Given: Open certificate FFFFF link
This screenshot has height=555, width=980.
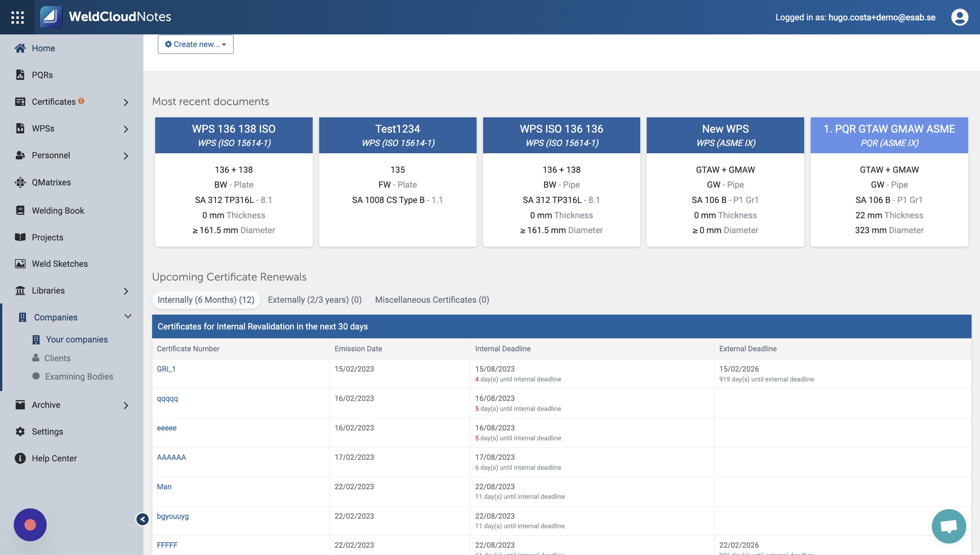Looking at the screenshot, I should (x=167, y=545).
